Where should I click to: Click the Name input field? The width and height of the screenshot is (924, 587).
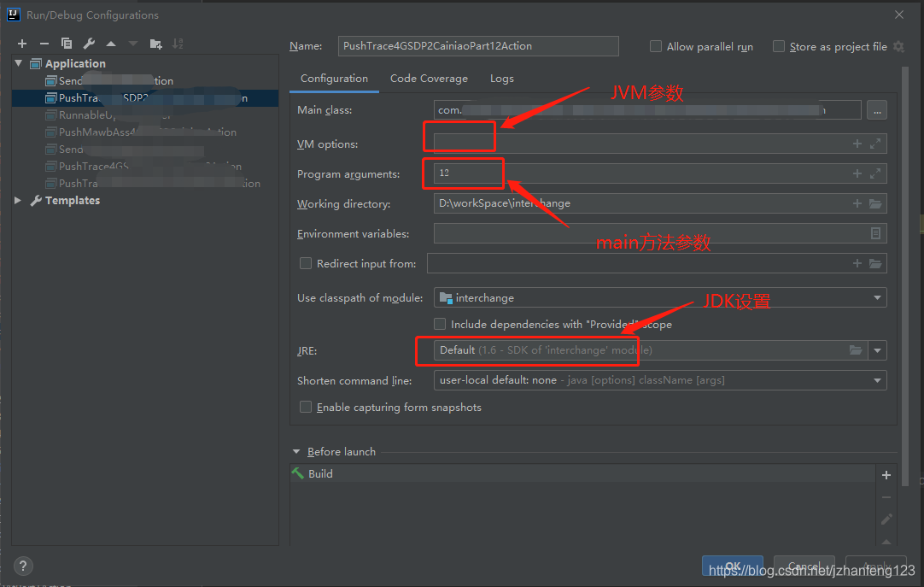click(x=478, y=46)
